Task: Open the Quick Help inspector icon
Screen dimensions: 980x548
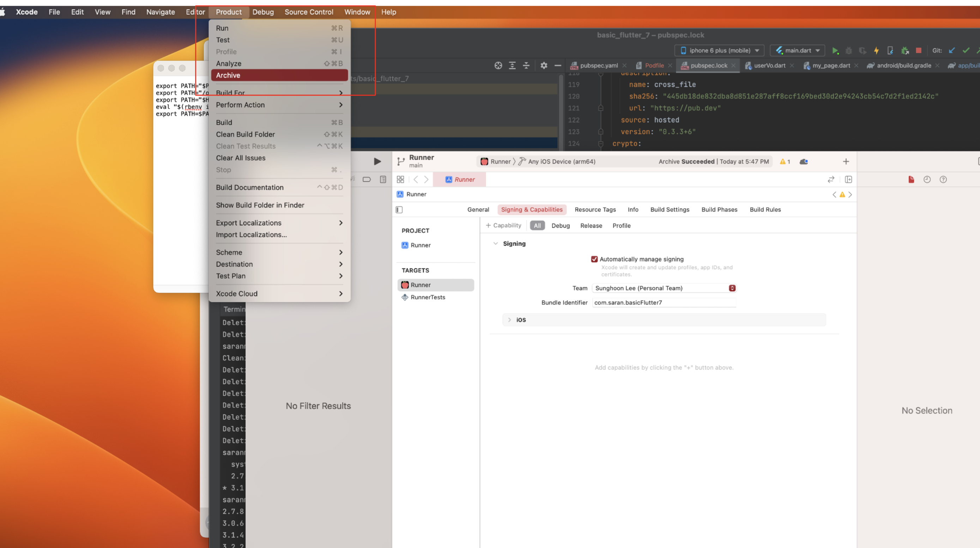Action: 943,179
